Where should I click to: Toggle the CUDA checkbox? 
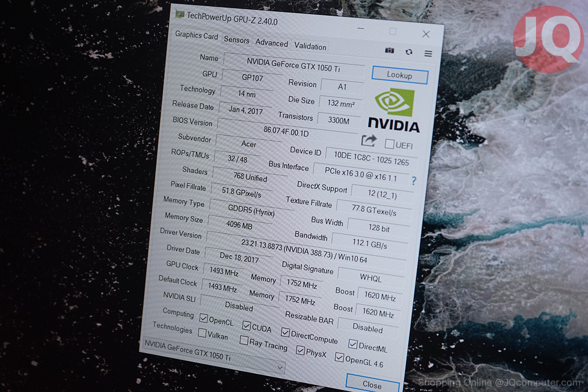pos(246,326)
